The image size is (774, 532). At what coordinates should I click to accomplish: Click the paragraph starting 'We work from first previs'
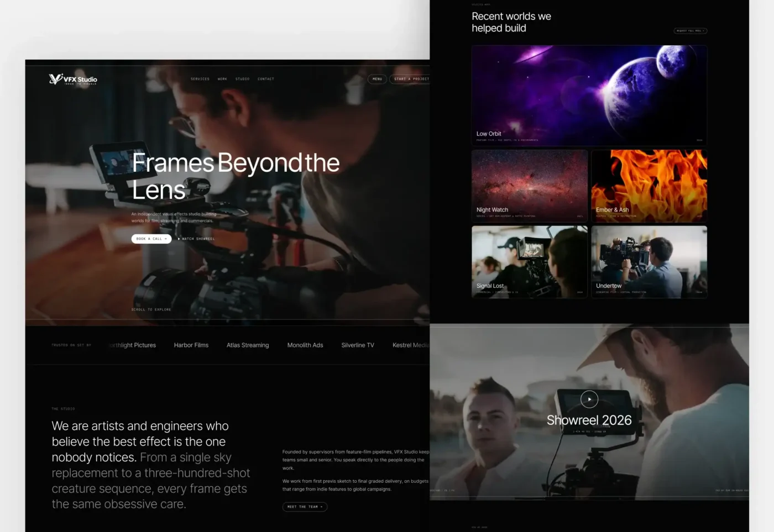pyautogui.click(x=355, y=485)
